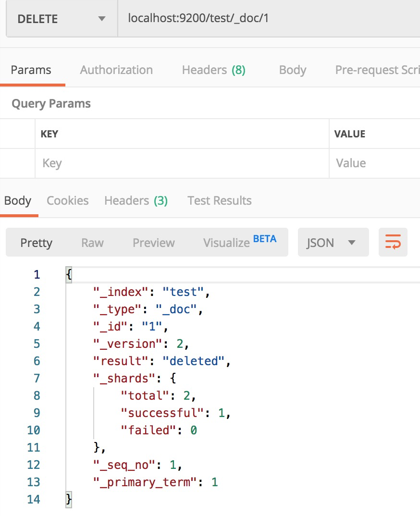Switch to the Params tab
The image size is (420, 516).
(31, 70)
